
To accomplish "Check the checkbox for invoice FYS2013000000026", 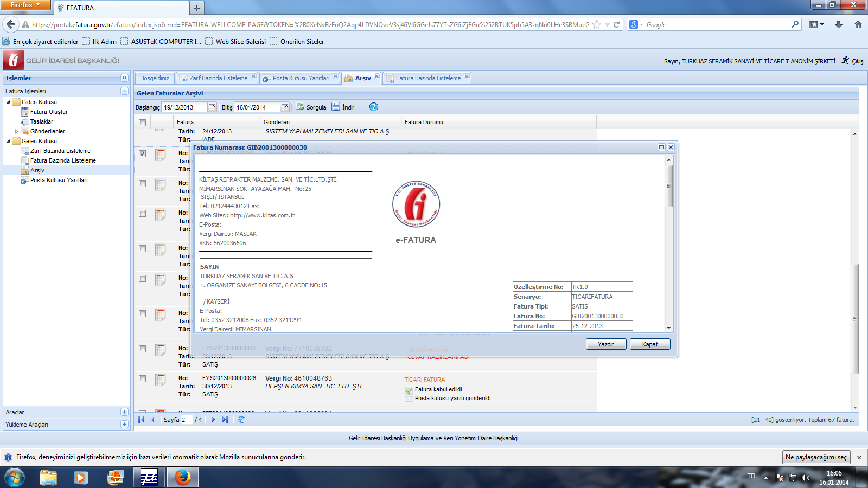I will (142, 379).
